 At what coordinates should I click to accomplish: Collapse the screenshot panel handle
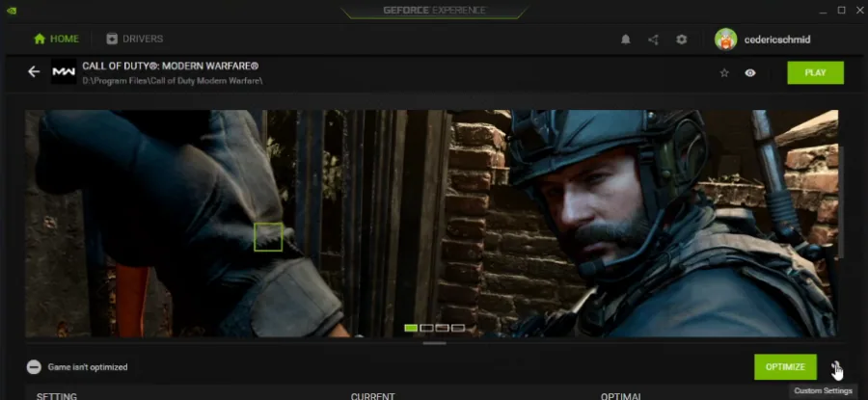[434, 343]
